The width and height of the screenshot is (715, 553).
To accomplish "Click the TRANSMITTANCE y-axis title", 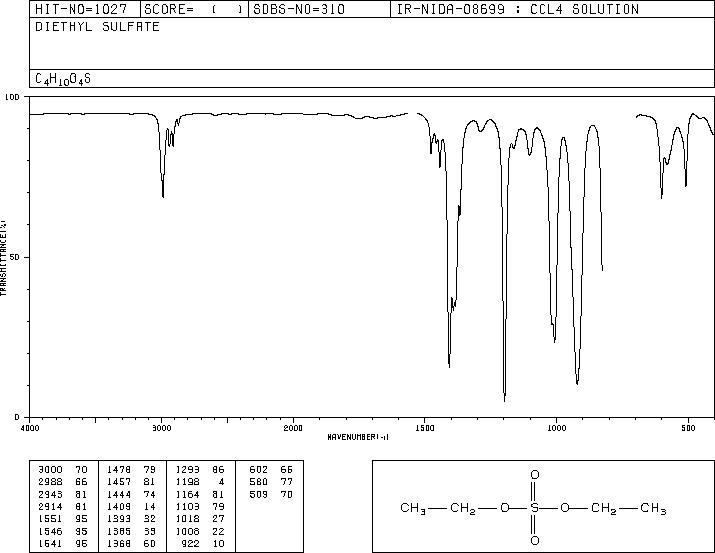I will click(x=3, y=258).
